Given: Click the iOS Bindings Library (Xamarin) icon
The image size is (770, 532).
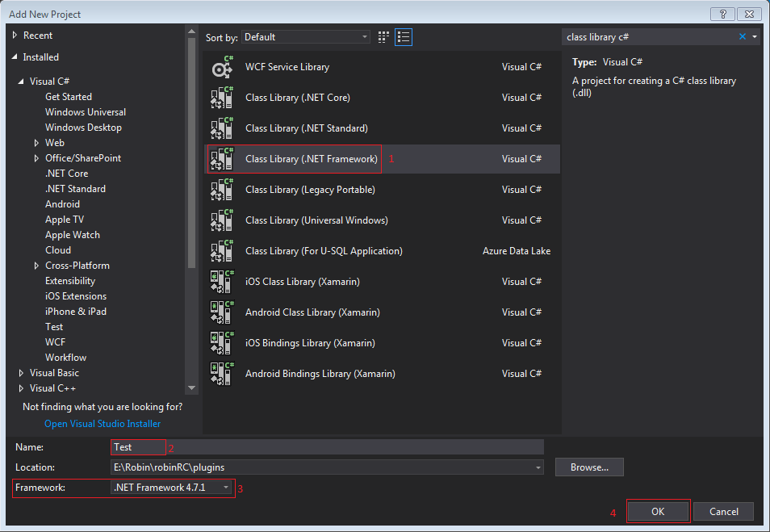Looking at the screenshot, I should pyautogui.click(x=223, y=343).
